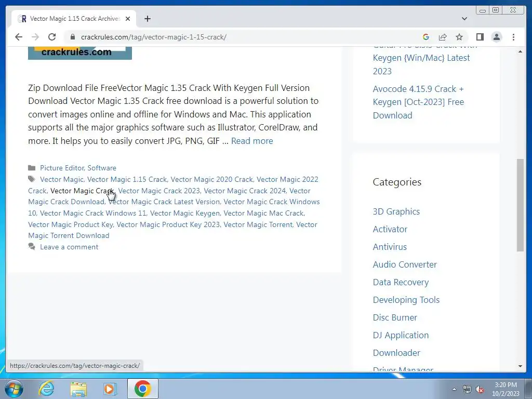Open the network tray icon
This screenshot has width=532, height=399.
coord(467,389)
